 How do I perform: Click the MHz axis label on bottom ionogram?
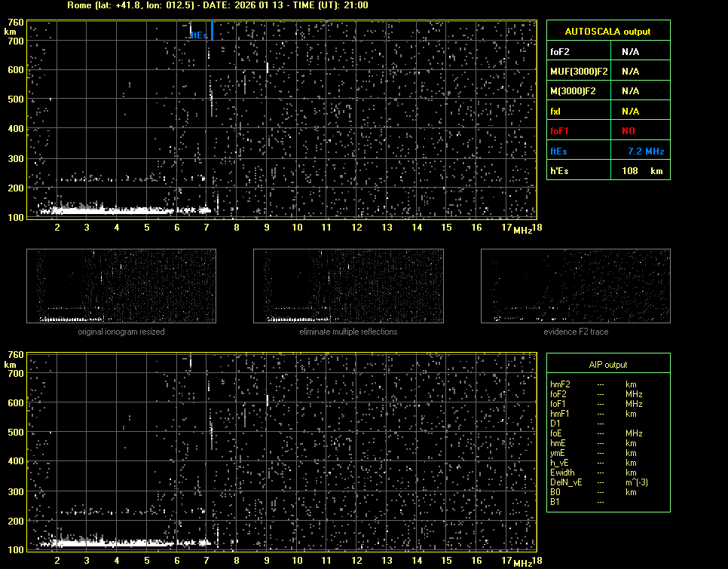[x=522, y=563]
